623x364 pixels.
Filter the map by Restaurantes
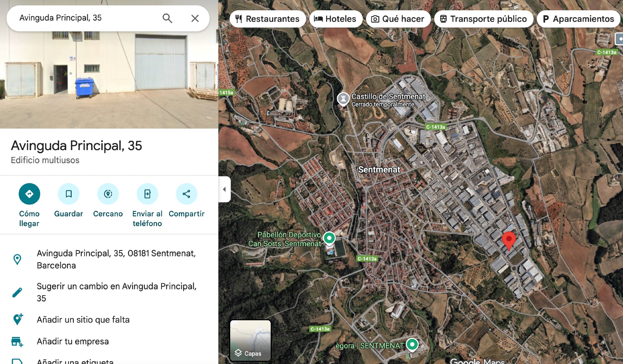(267, 19)
